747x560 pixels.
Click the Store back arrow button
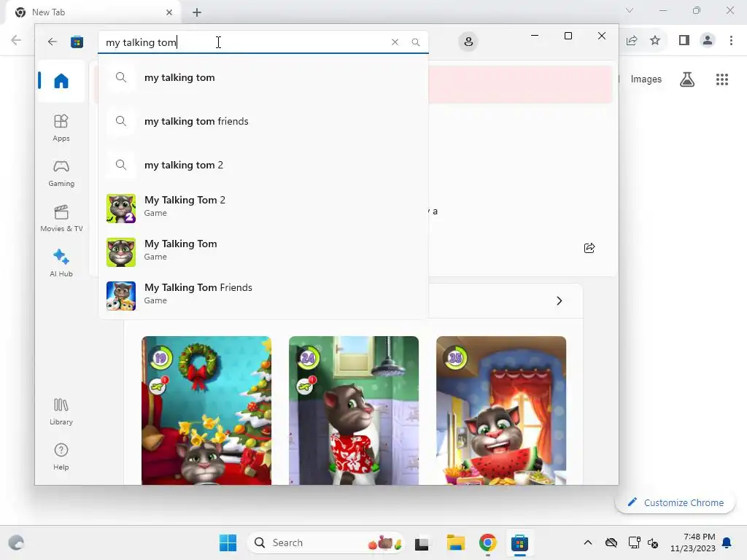coord(53,42)
